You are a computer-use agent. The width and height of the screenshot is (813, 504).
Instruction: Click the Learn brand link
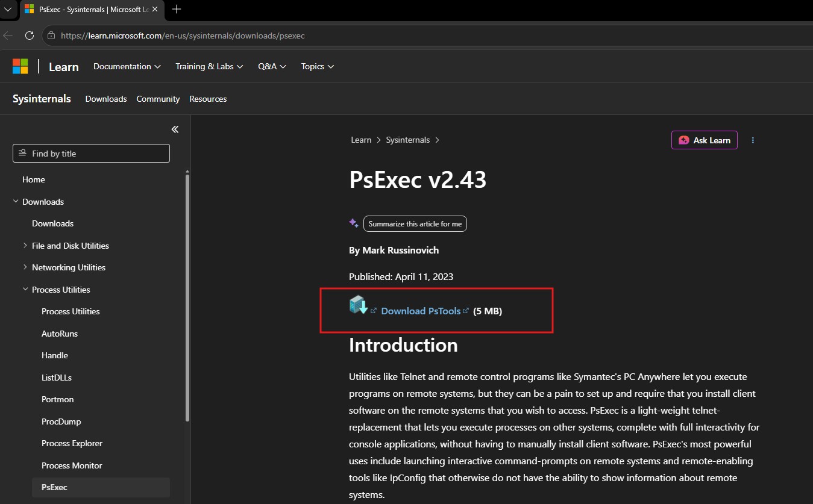pos(64,67)
